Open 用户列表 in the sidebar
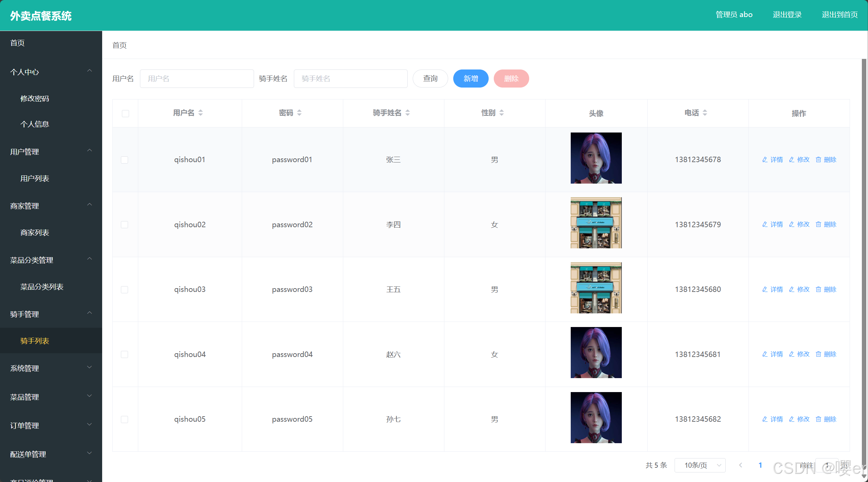Screen dimensions: 868x482 (35, 178)
